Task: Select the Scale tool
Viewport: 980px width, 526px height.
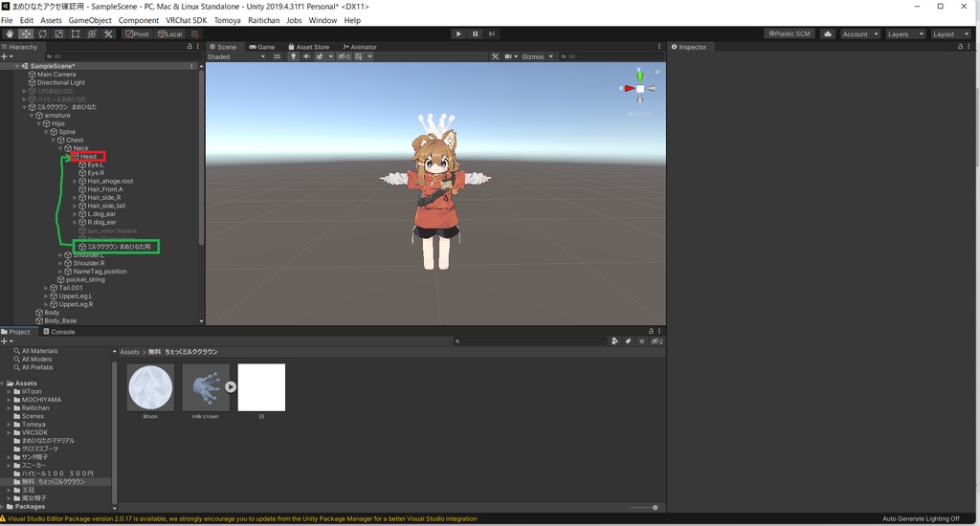Action: (x=58, y=33)
